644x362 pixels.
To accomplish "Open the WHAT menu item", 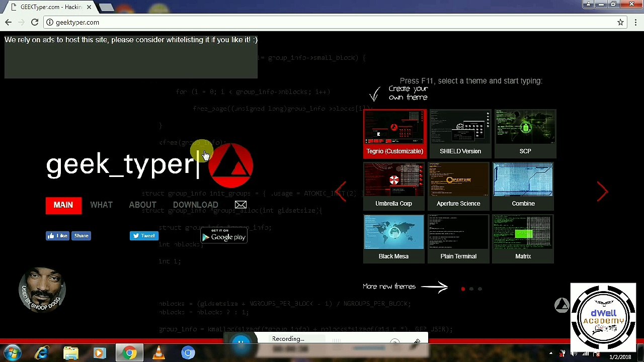I will pos(101,205).
